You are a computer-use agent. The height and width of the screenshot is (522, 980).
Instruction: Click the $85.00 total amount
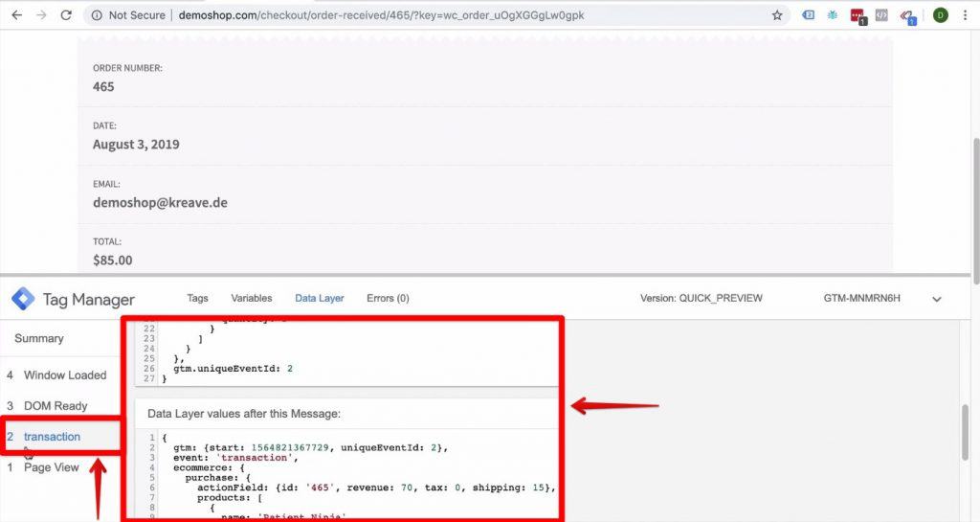coord(113,261)
